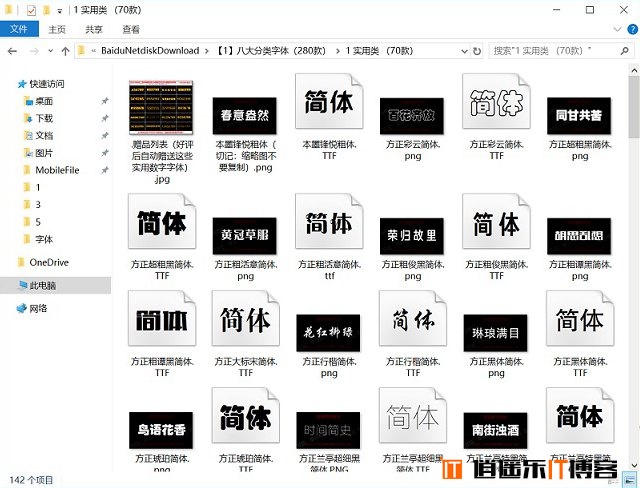Select 方正粗俊黑简体.TTF font file icon
The image size is (640, 488).
pyautogui.click(x=496, y=221)
